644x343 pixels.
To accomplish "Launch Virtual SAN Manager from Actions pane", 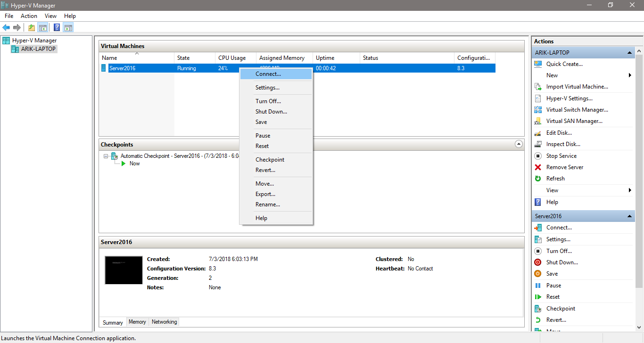I will 574,121.
